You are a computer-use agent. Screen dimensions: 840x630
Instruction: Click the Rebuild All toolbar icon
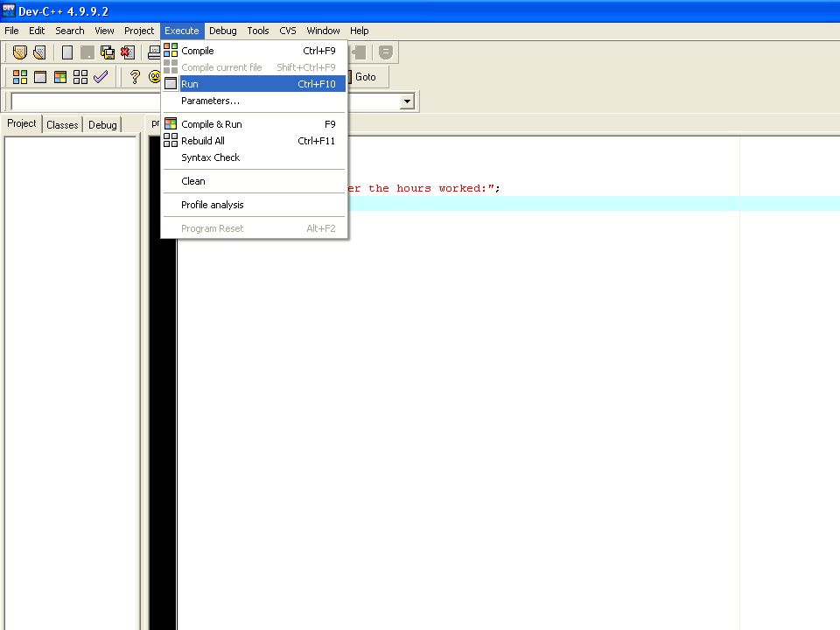80,77
